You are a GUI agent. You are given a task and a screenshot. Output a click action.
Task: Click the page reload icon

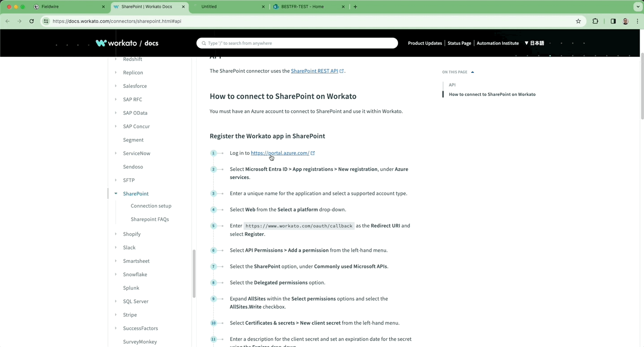coord(31,21)
